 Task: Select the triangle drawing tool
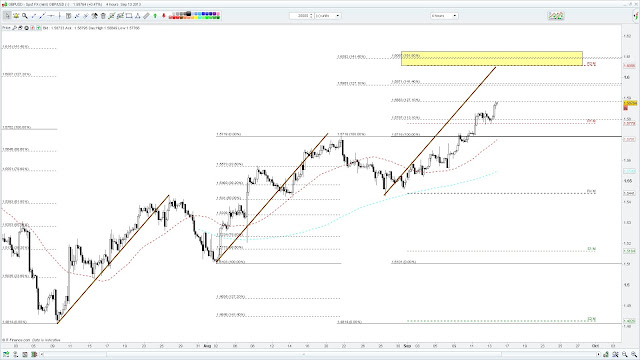coord(138,16)
